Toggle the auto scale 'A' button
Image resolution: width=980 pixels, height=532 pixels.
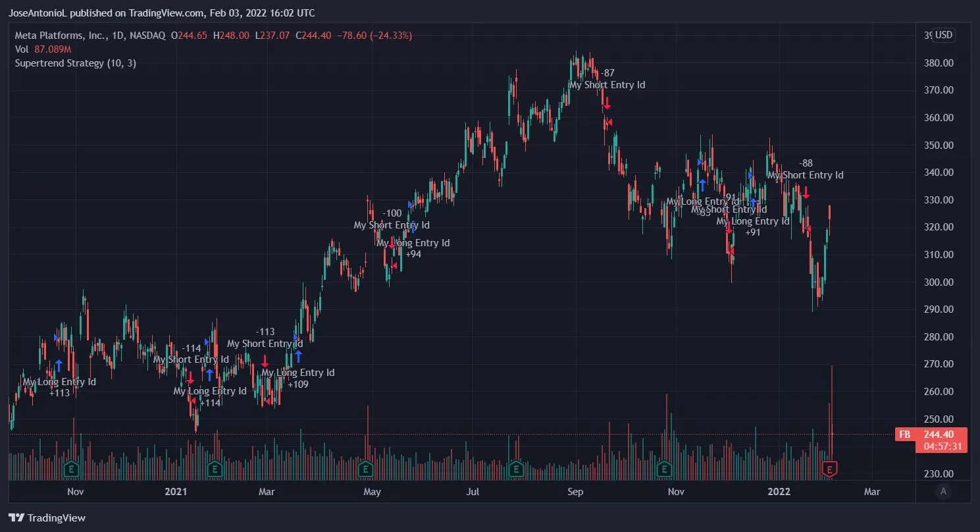tap(944, 491)
